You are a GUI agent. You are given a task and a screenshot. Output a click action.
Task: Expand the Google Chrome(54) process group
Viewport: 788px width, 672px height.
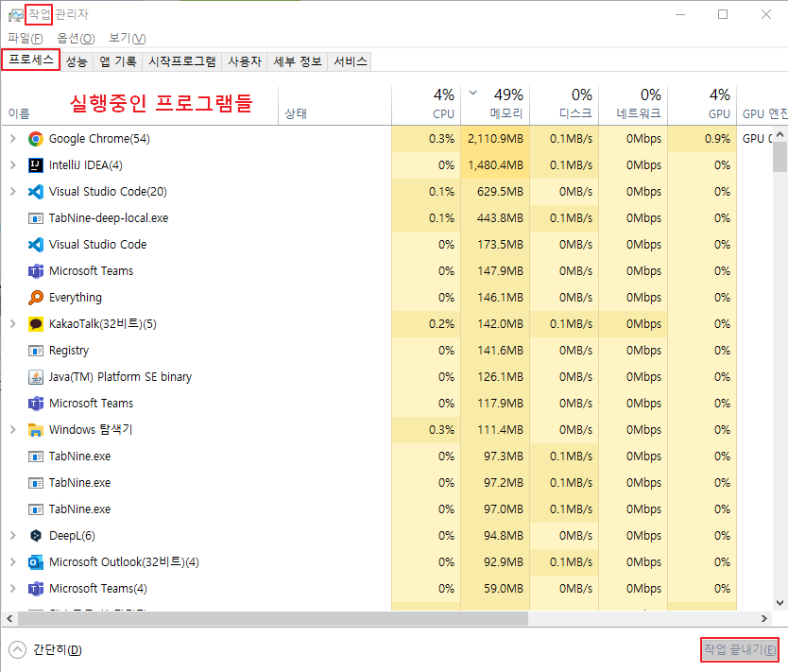point(13,139)
